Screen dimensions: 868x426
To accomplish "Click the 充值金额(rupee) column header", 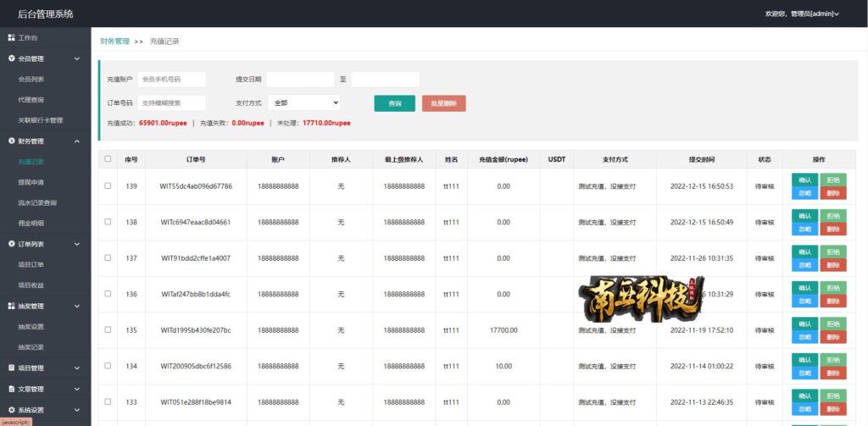I will coord(504,159).
